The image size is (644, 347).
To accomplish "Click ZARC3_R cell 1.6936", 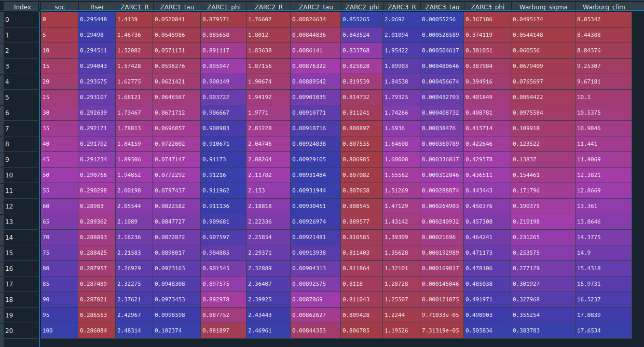I will point(402,129).
